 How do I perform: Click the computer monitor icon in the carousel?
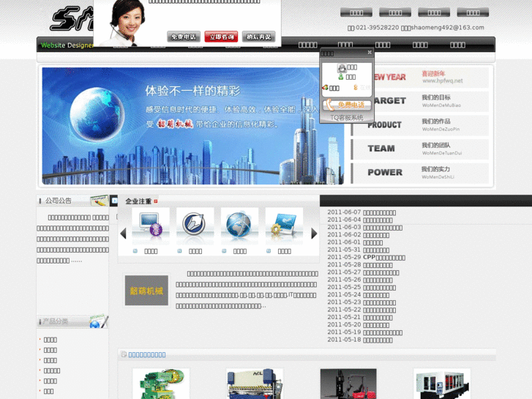(x=151, y=225)
